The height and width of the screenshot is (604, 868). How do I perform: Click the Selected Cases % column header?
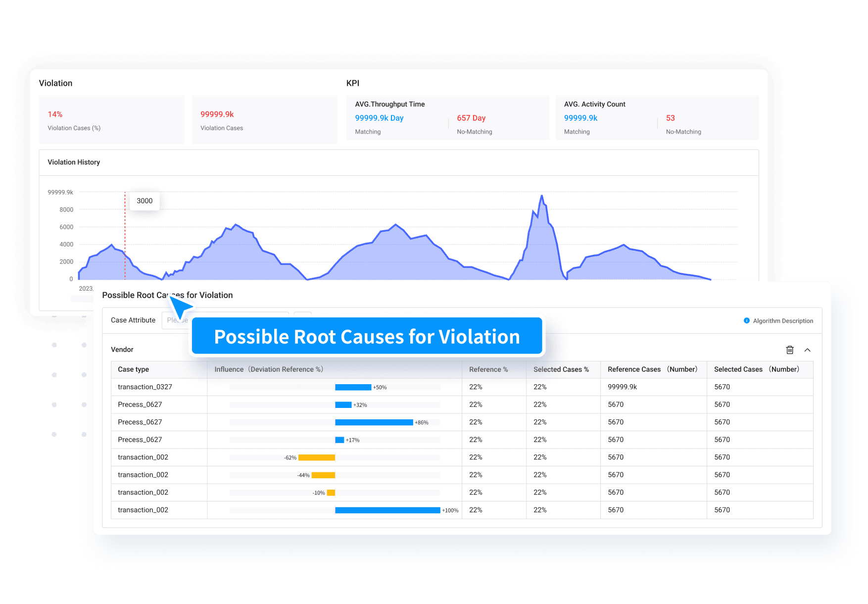561,369
